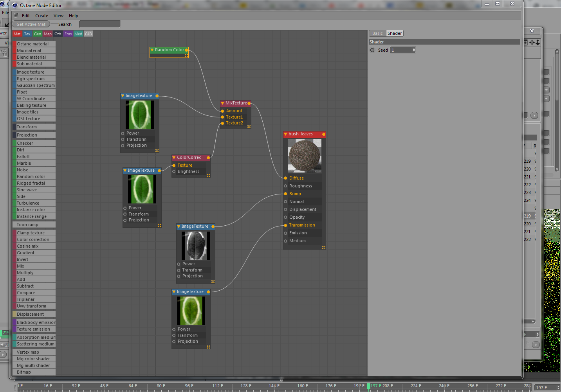Add an Octane material node from list
Viewport: 561px width, 392px height.
pyautogui.click(x=34, y=44)
